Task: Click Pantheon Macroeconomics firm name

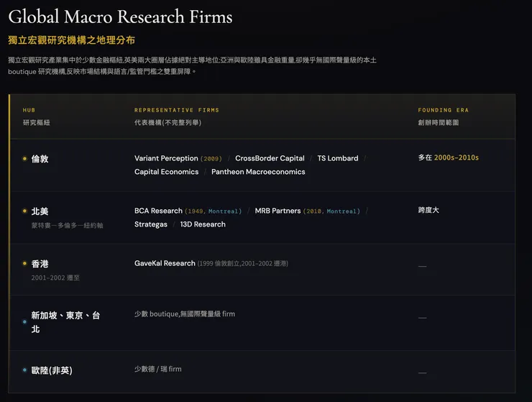Action: pos(258,172)
